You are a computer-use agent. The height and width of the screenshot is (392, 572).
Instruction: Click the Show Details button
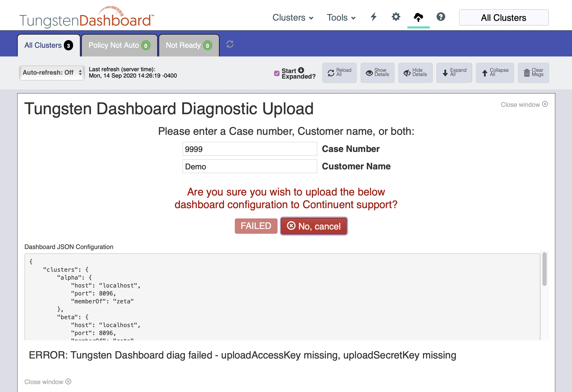(x=377, y=73)
